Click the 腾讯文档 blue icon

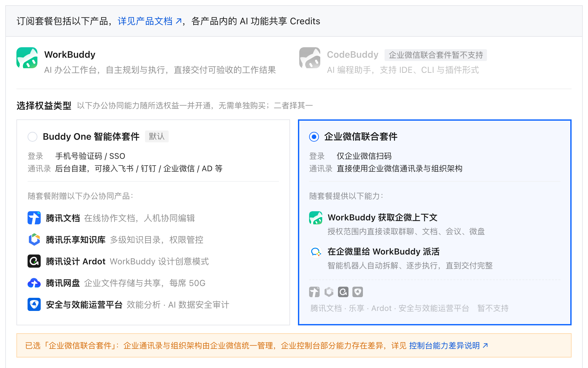(x=34, y=218)
